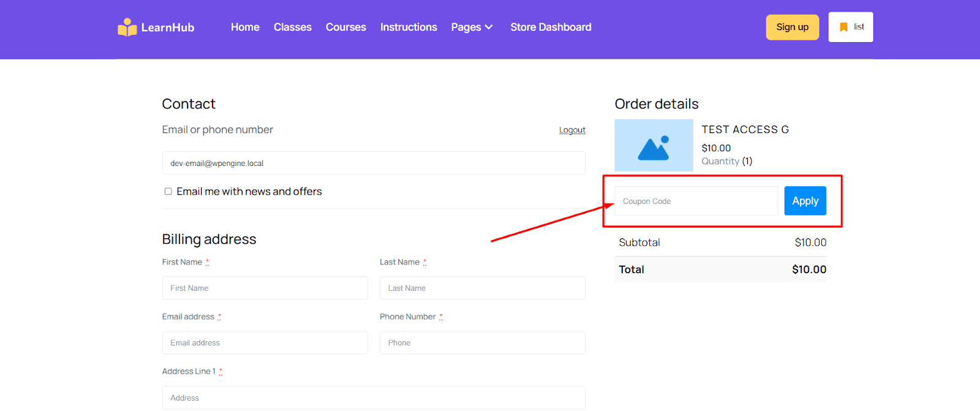980x411 pixels.
Task: Click the bookmark icon in list button
Action: pos(843,27)
